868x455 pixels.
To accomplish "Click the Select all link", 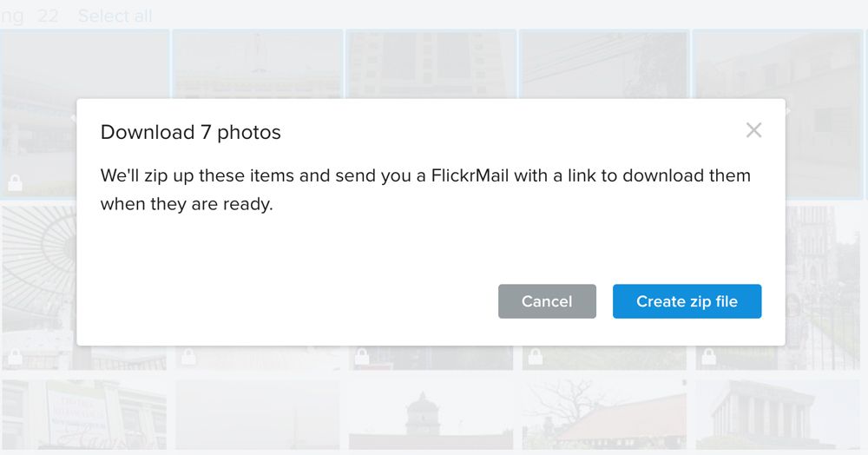I will 115,16.
